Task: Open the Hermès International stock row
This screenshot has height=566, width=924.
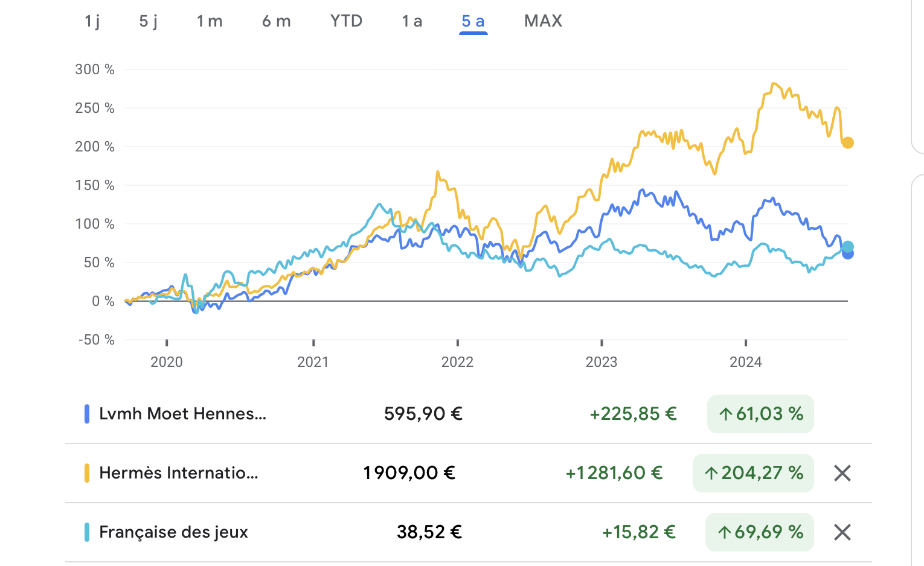Action: (x=179, y=473)
